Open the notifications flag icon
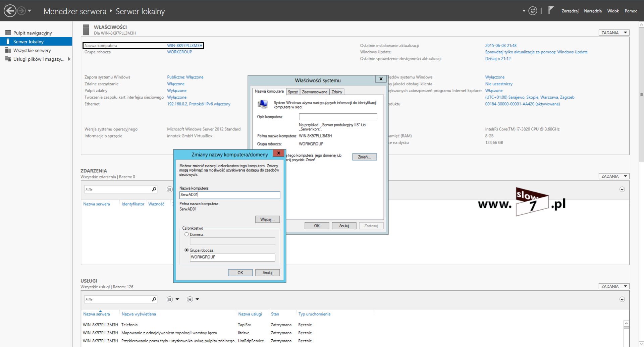644x347 pixels. (x=551, y=10)
